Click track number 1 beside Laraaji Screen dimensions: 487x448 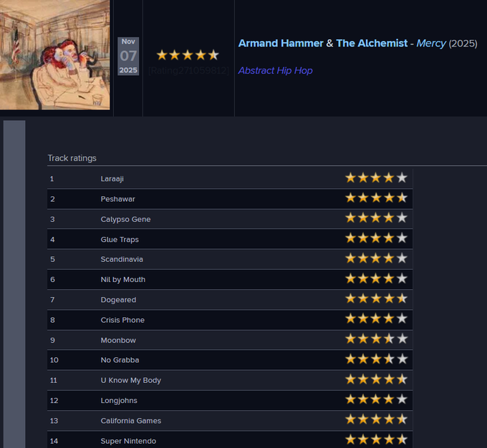[52, 179]
